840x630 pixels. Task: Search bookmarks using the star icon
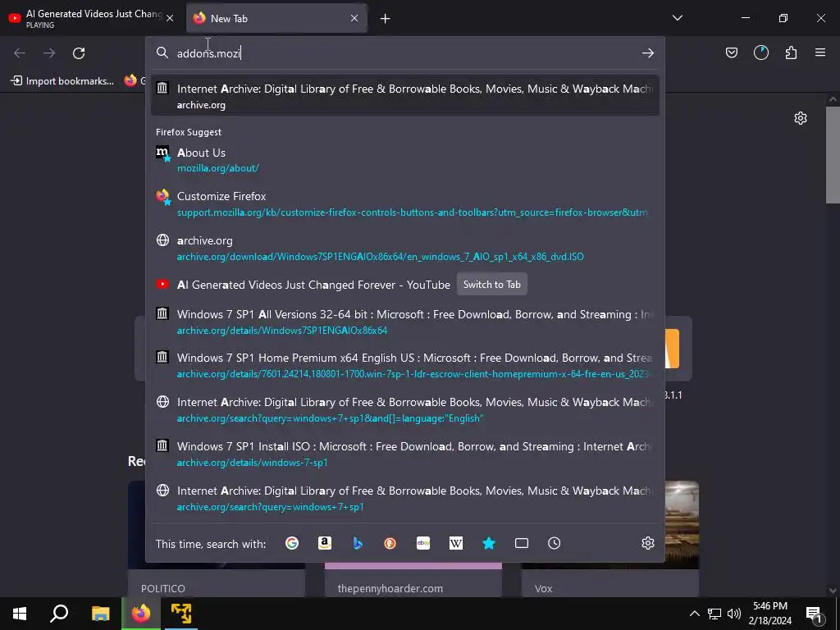coord(489,543)
